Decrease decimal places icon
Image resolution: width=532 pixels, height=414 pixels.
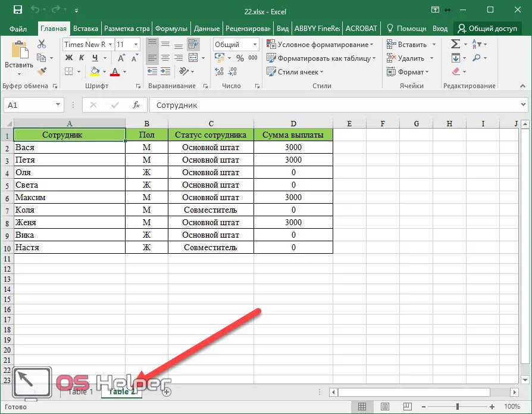233,71
